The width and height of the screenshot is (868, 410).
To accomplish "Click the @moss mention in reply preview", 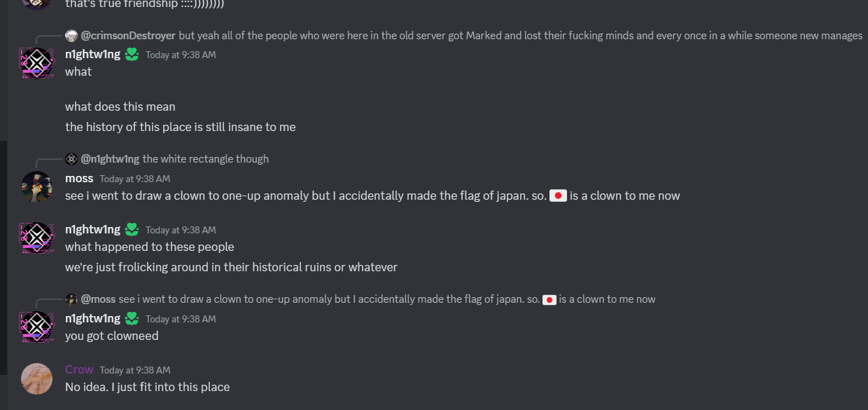I will [99, 299].
